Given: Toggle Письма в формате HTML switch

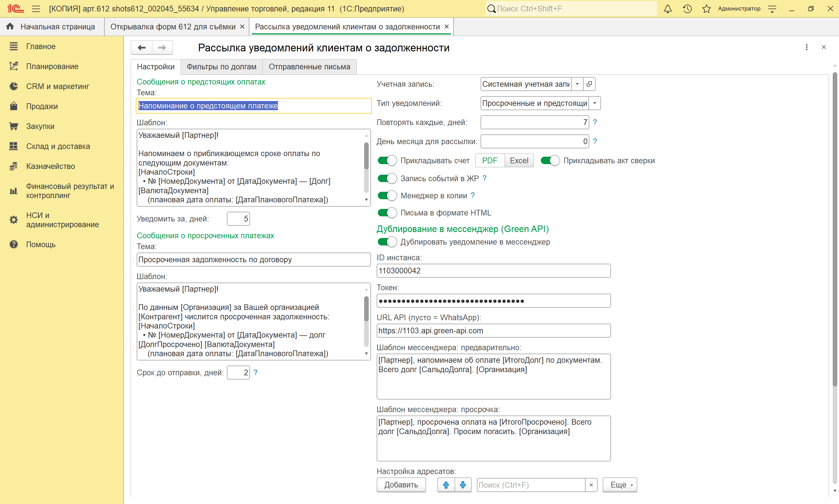Looking at the screenshot, I should tap(387, 213).
